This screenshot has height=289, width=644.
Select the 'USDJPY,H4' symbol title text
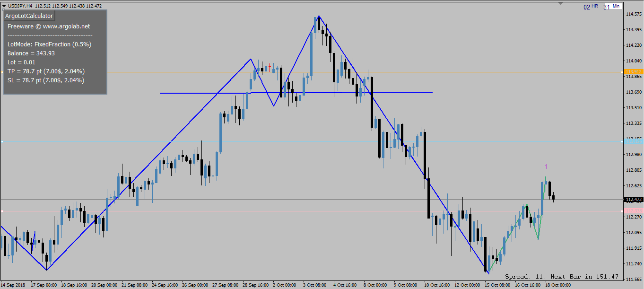click(20, 6)
